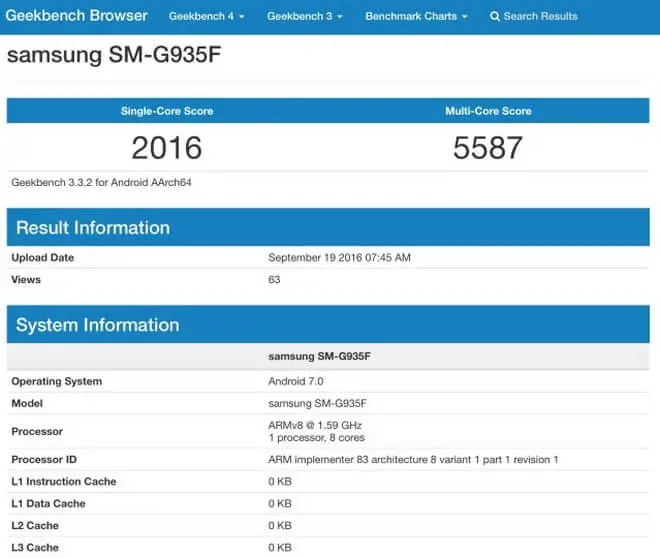Screen dimensions: 660x558
Task: Open the Geekbench 4 menu
Action: [x=206, y=16]
